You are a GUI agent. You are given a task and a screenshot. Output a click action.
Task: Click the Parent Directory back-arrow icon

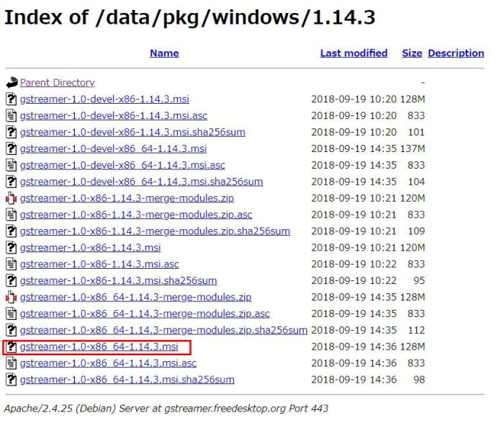tap(12, 83)
